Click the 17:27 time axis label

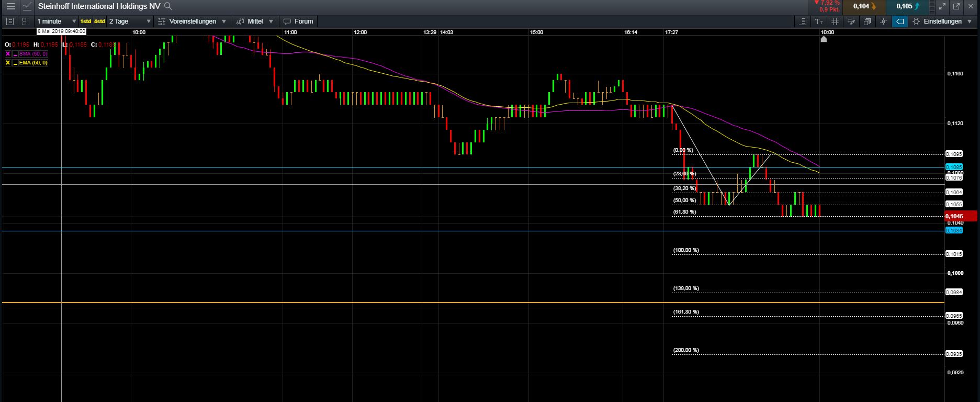pos(671,32)
